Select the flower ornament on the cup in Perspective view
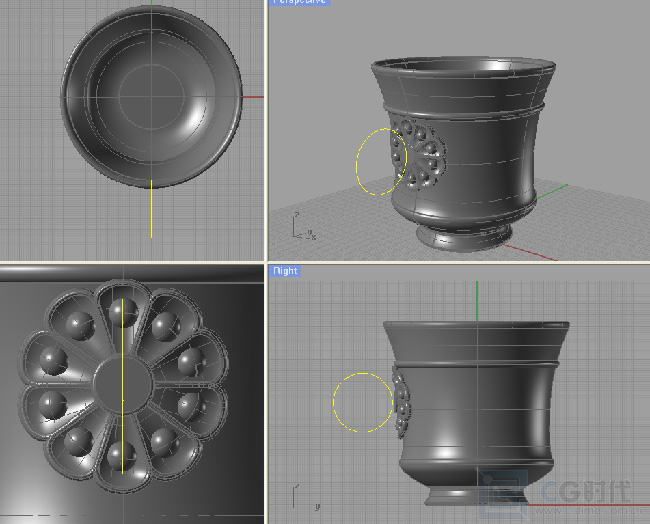This screenshot has height=524, width=650. (x=418, y=154)
